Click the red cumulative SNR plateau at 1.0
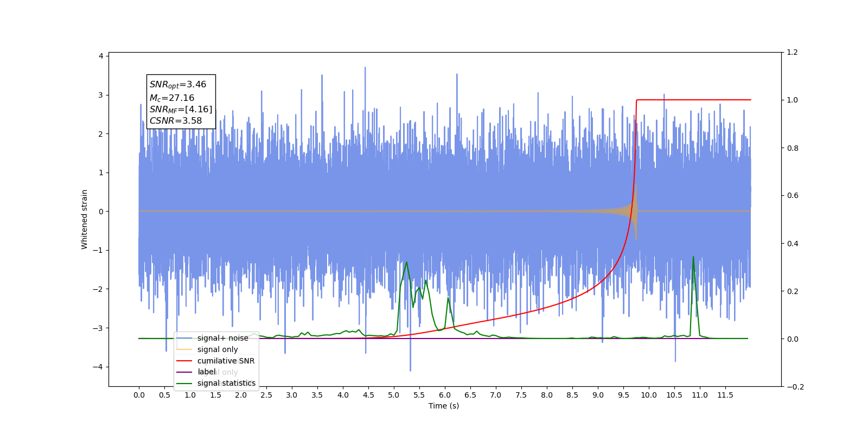Screen dimensions: 868x434 point(694,100)
